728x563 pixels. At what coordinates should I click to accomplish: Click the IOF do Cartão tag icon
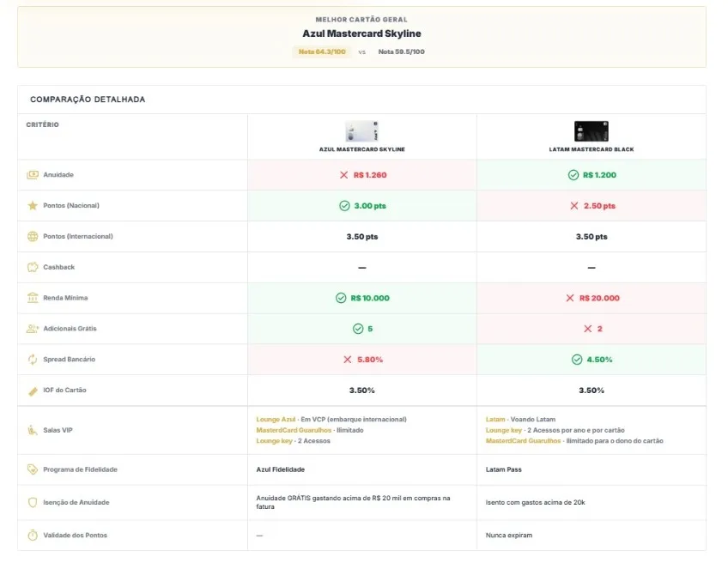[x=33, y=390]
